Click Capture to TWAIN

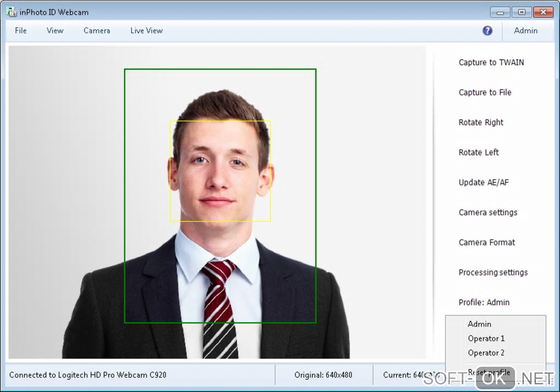tap(491, 63)
